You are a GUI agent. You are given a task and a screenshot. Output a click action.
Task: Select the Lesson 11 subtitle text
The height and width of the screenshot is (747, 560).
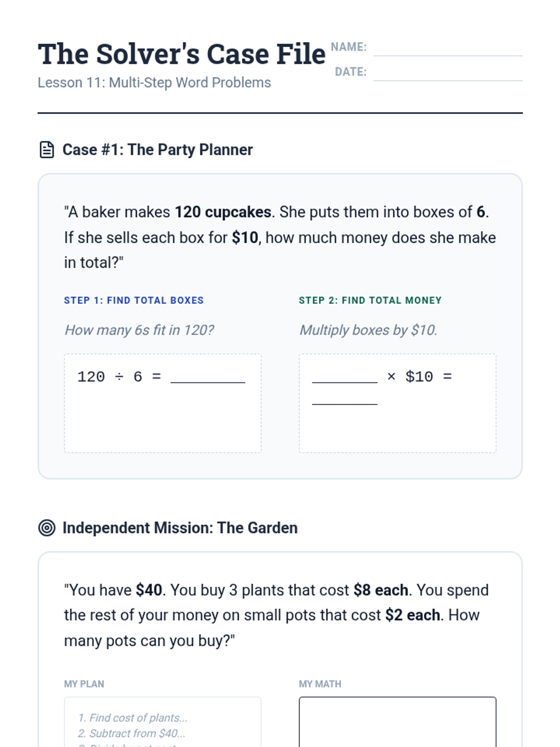pyautogui.click(x=154, y=83)
